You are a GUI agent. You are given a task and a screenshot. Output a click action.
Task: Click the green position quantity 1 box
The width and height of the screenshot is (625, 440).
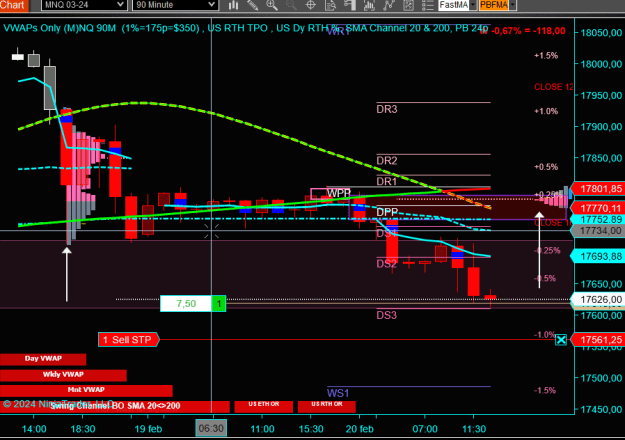coord(218,304)
